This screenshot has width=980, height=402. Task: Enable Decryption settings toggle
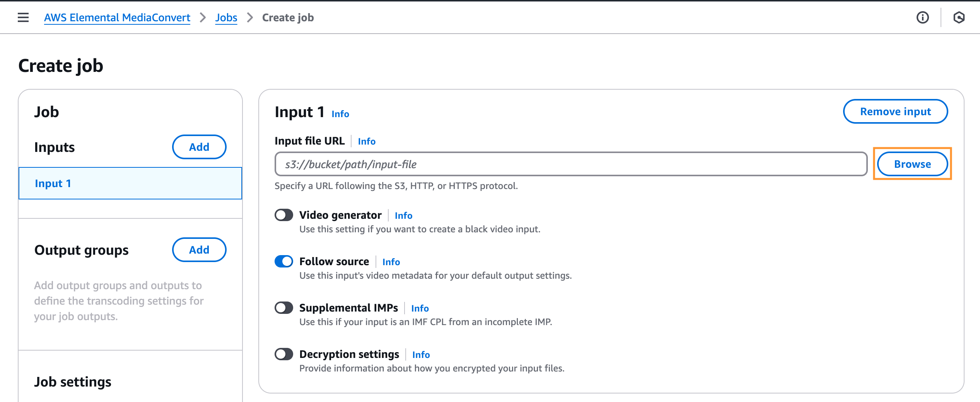coord(283,354)
